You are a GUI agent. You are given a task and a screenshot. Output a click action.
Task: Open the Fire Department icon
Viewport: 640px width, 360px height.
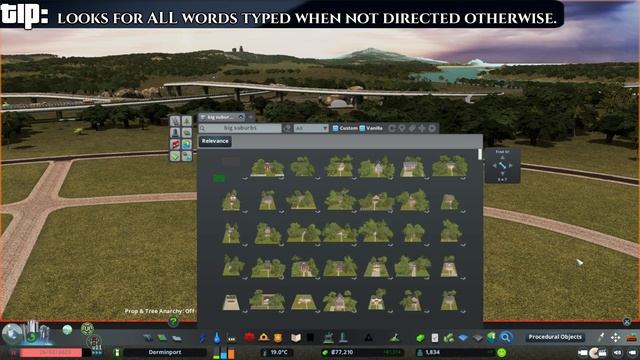point(264,338)
